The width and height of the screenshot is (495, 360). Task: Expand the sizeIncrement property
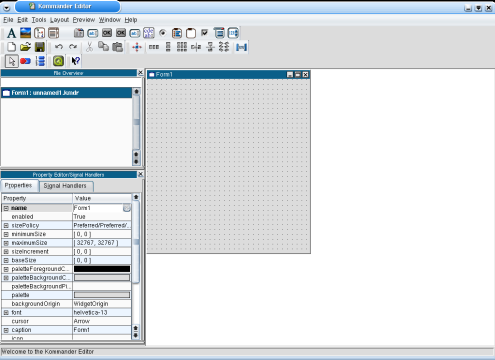pos(6,252)
